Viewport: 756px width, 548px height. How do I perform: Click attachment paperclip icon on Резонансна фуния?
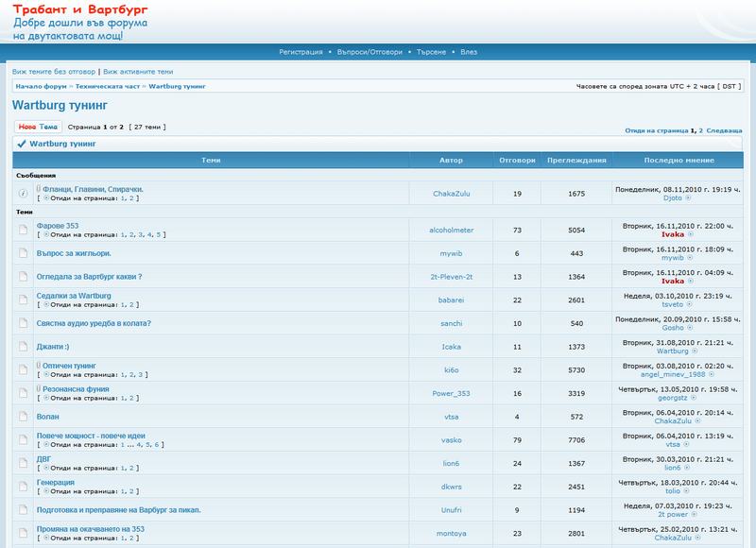(39, 388)
